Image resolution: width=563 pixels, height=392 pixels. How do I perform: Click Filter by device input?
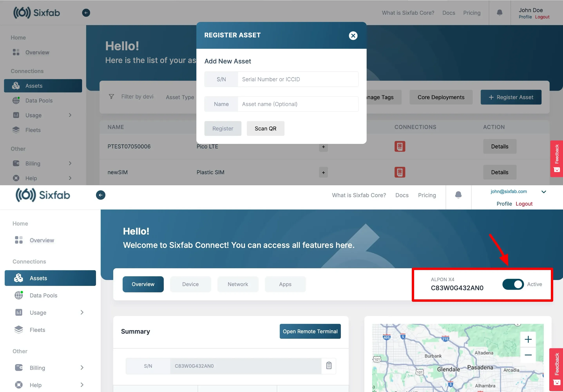pos(137,97)
